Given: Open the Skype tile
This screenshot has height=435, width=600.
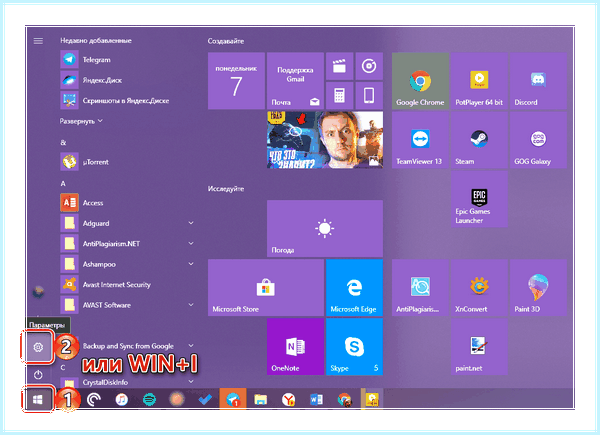Looking at the screenshot, I should 354,347.
